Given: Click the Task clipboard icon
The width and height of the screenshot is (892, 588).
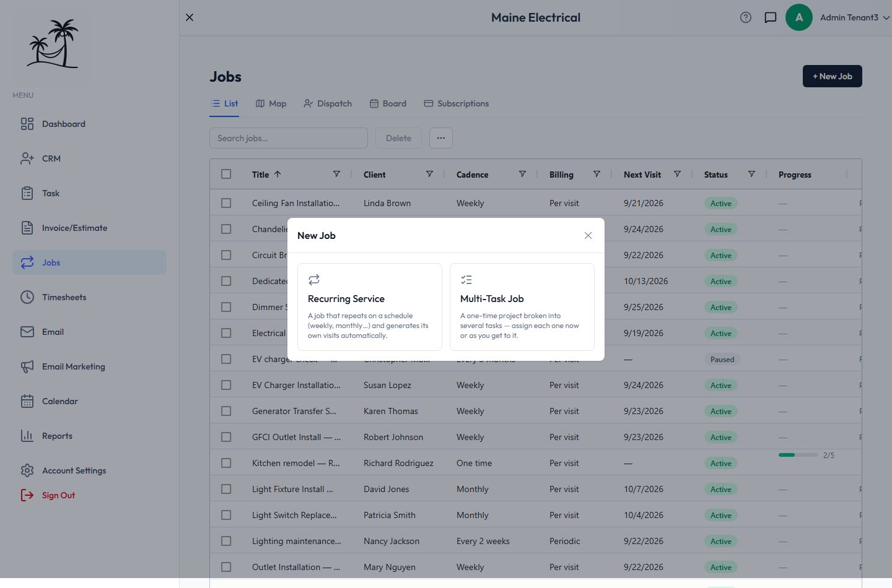Looking at the screenshot, I should pyautogui.click(x=27, y=193).
